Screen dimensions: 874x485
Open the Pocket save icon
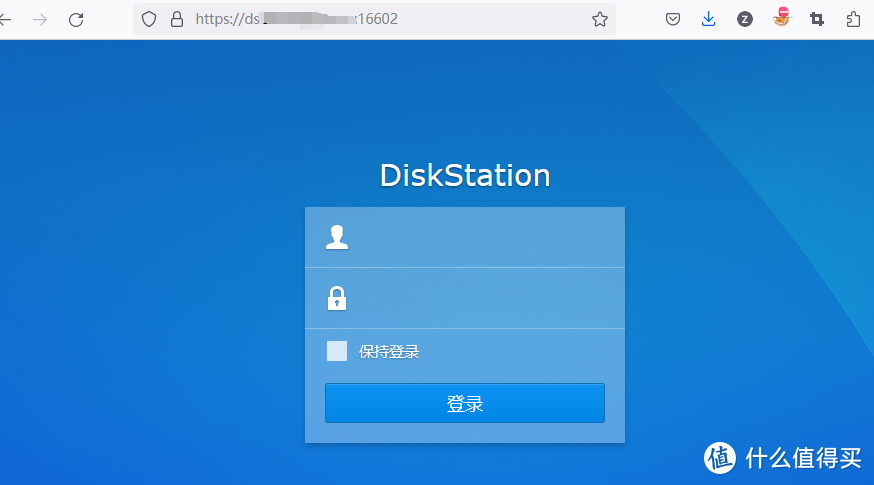[x=673, y=20]
